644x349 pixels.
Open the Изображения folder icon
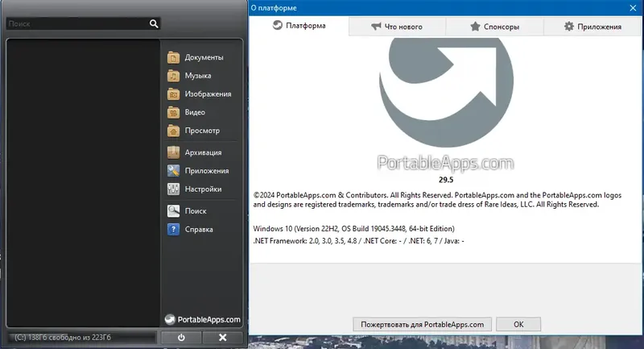click(173, 94)
